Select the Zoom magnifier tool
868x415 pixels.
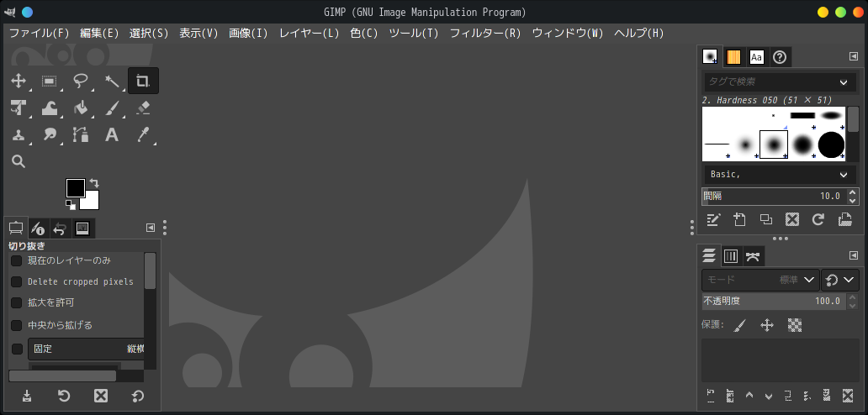click(19, 161)
